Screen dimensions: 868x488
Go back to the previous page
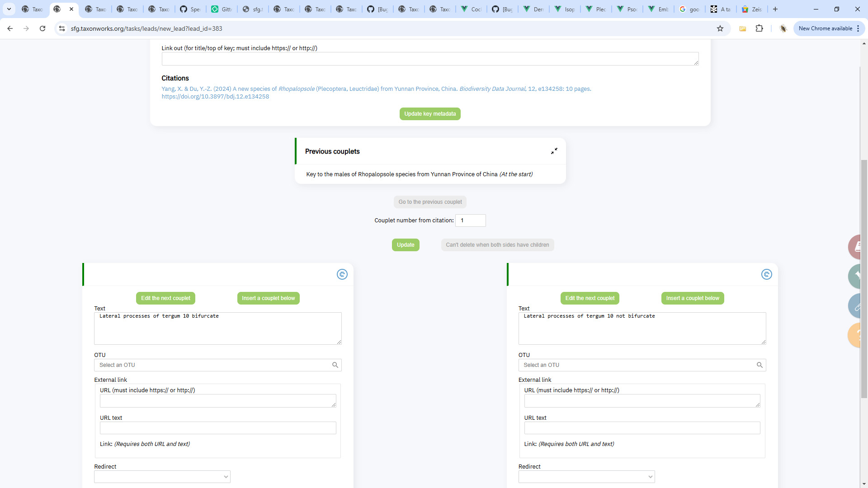coord(10,28)
